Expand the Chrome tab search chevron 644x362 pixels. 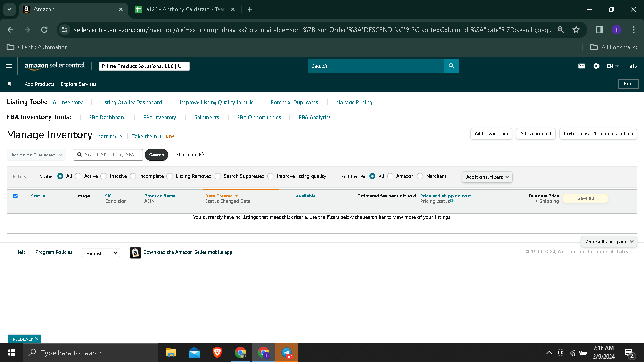[x=9, y=9]
